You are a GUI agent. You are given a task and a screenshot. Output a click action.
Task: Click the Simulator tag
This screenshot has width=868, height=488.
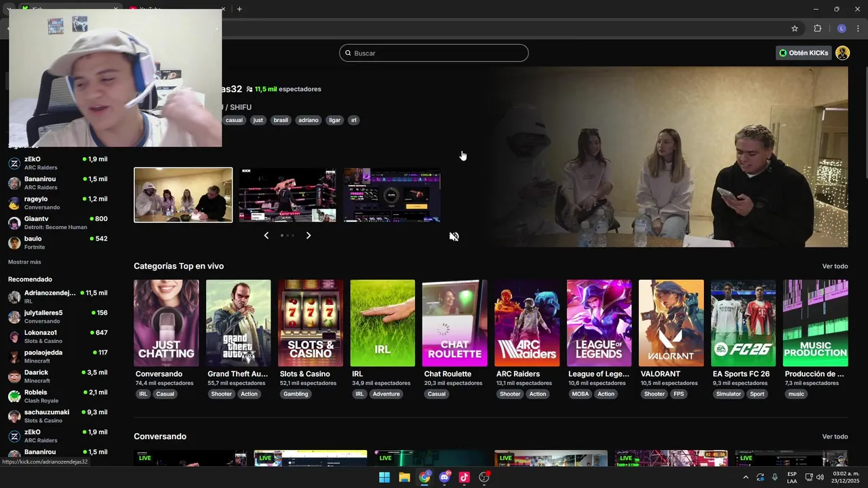[x=729, y=394]
